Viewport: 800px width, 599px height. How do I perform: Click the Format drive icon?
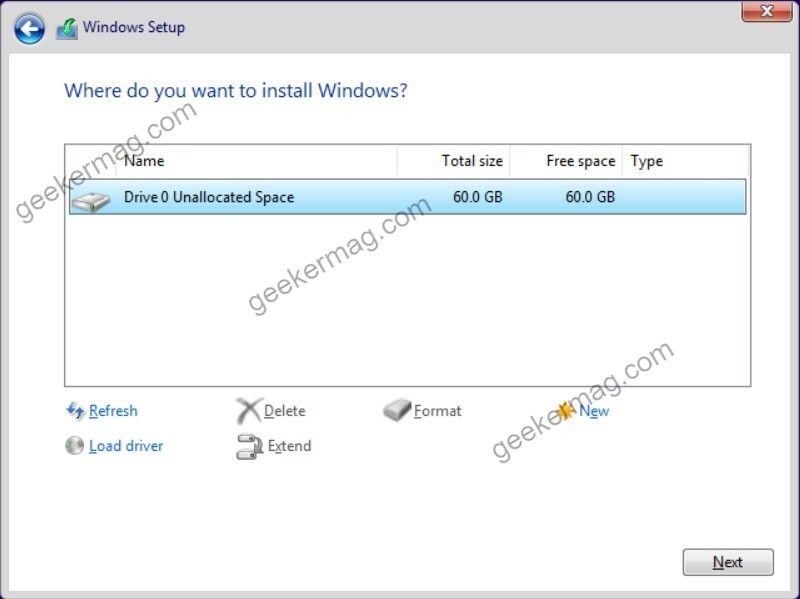pyautogui.click(x=397, y=410)
